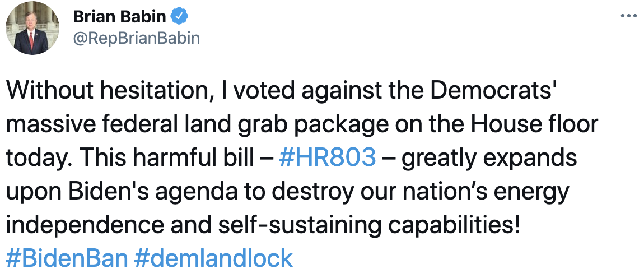Open the tweet's more options menu
Viewport: 644px width, 278px height.
(629, 16)
